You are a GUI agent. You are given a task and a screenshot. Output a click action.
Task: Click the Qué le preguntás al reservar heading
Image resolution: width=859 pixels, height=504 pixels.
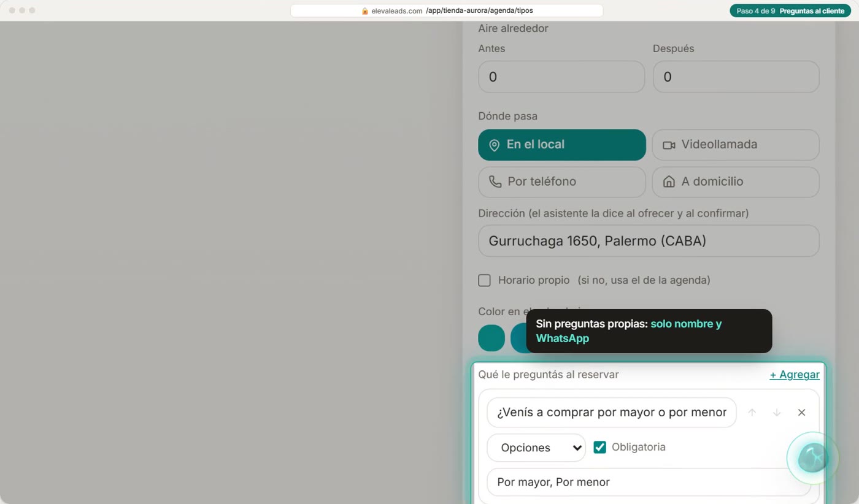(x=549, y=375)
